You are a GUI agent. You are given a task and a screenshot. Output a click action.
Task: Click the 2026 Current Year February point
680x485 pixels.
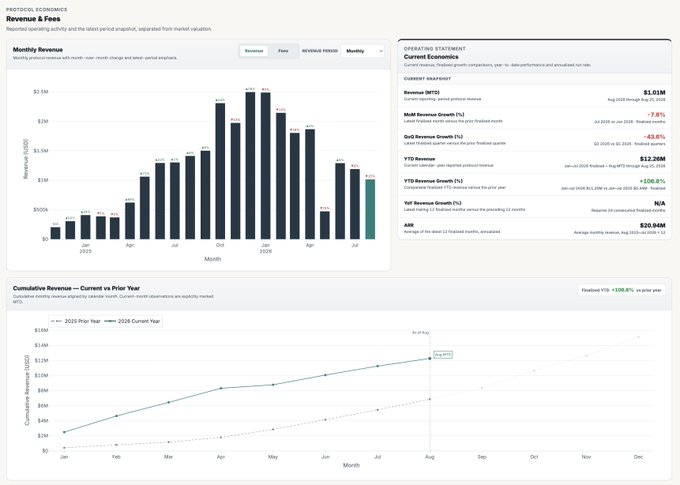point(116,416)
